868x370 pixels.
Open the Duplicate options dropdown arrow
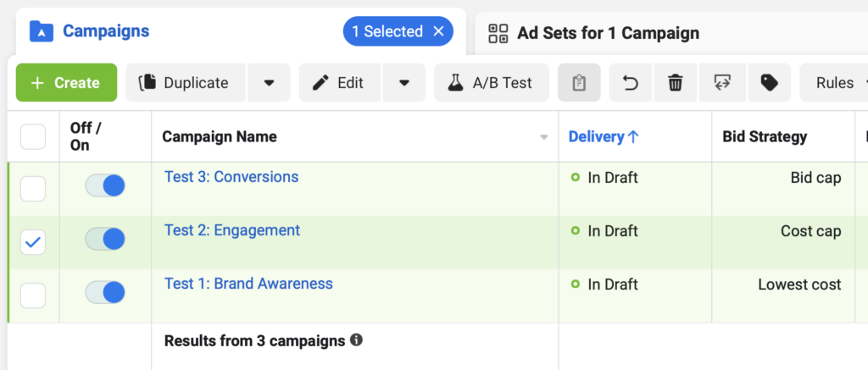click(x=269, y=83)
